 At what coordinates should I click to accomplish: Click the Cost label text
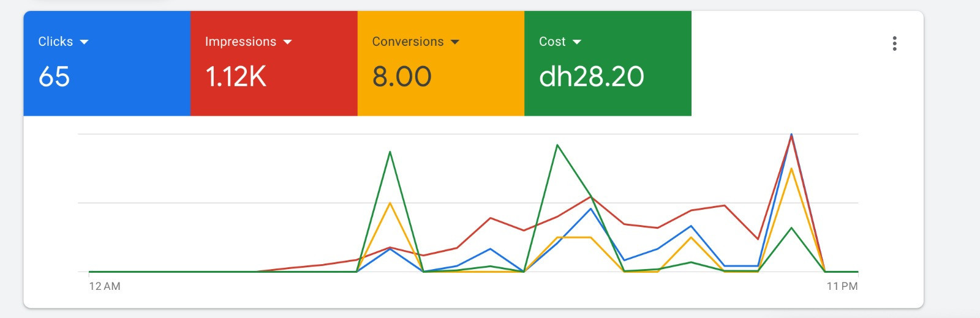coord(552,42)
